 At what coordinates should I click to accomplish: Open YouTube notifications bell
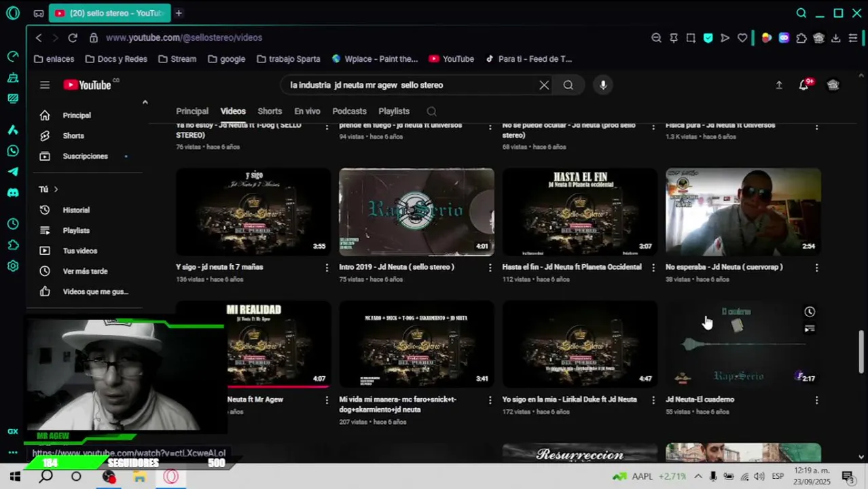tap(804, 85)
